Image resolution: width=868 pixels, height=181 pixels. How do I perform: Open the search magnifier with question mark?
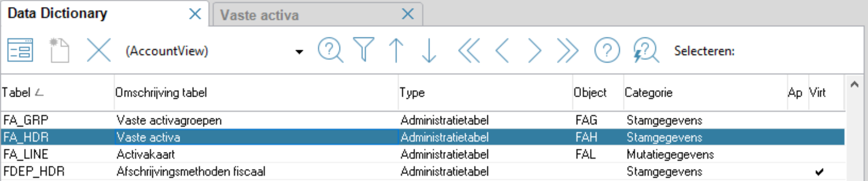coord(330,50)
